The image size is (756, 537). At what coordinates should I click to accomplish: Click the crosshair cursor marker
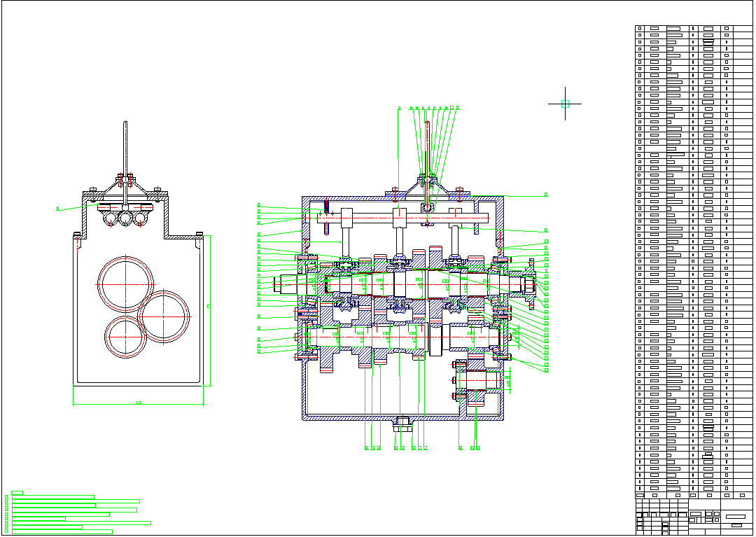pos(566,104)
